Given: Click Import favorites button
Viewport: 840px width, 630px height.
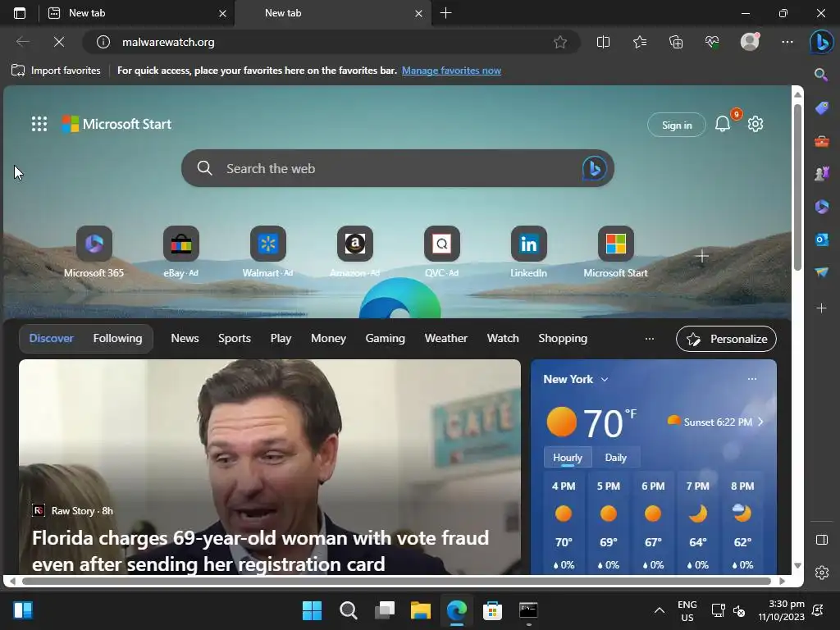Looking at the screenshot, I should point(56,71).
